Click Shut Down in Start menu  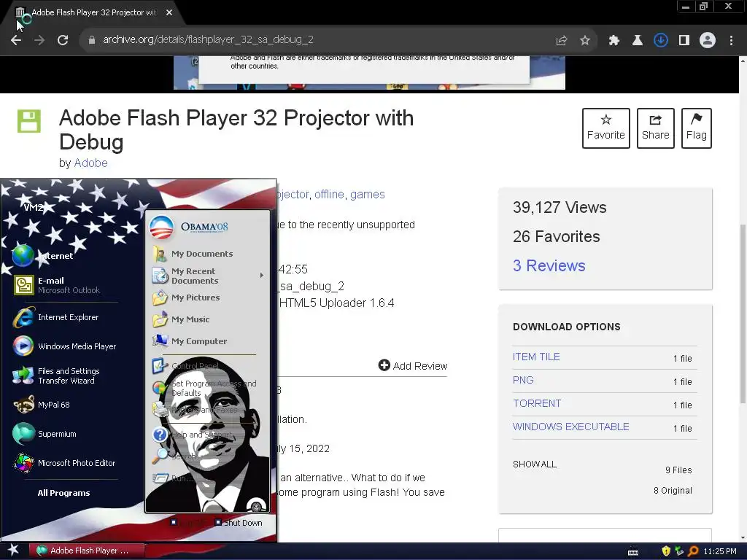(x=239, y=523)
